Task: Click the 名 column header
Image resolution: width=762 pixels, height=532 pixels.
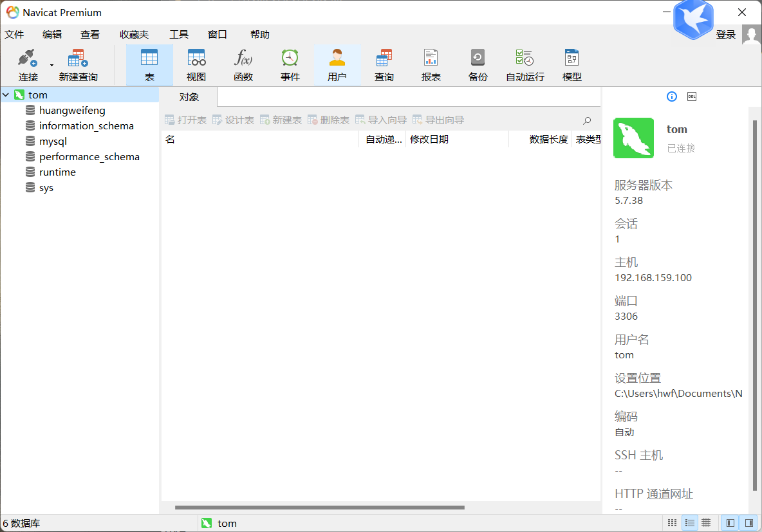Action: (260, 140)
